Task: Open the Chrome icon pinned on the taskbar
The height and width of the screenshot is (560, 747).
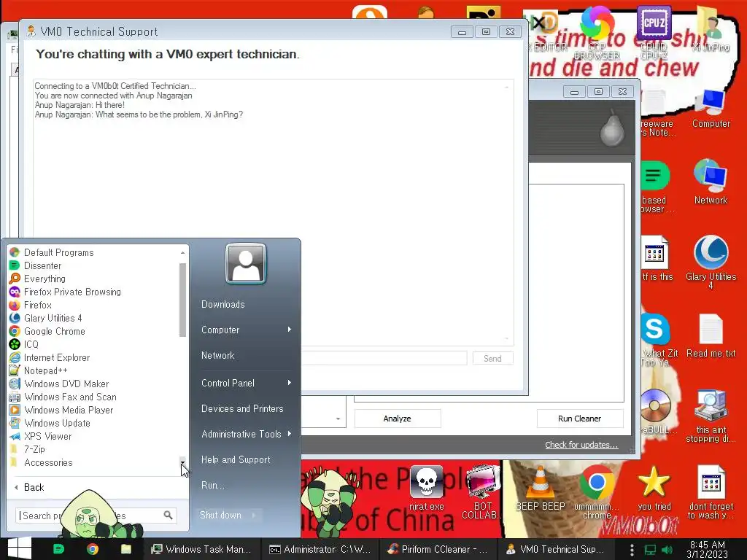Action: [x=93, y=549]
